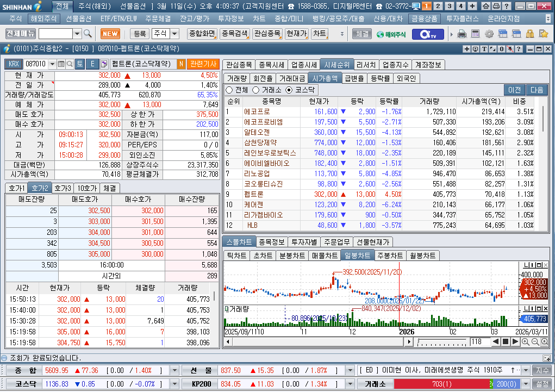Select the 거래소 radio button
This screenshot has width=555, height=392.
coord(256,90)
